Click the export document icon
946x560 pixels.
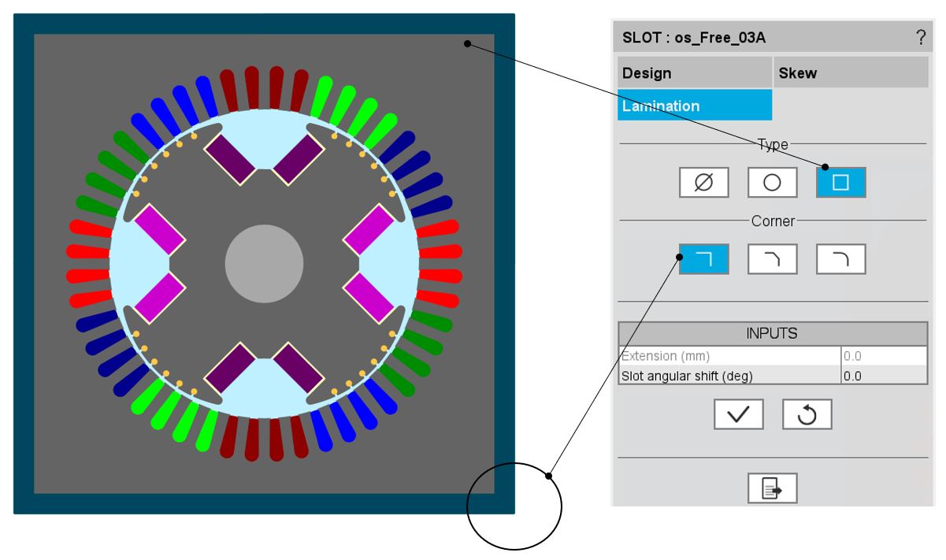772,488
